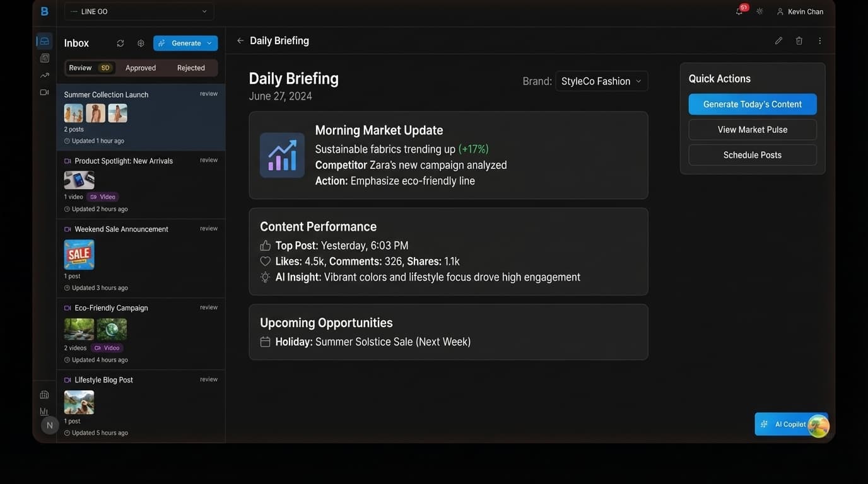The width and height of the screenshot is (868, 484).
Task: Open the Inbox icon in the left sidebar
Action: (44, 40)
